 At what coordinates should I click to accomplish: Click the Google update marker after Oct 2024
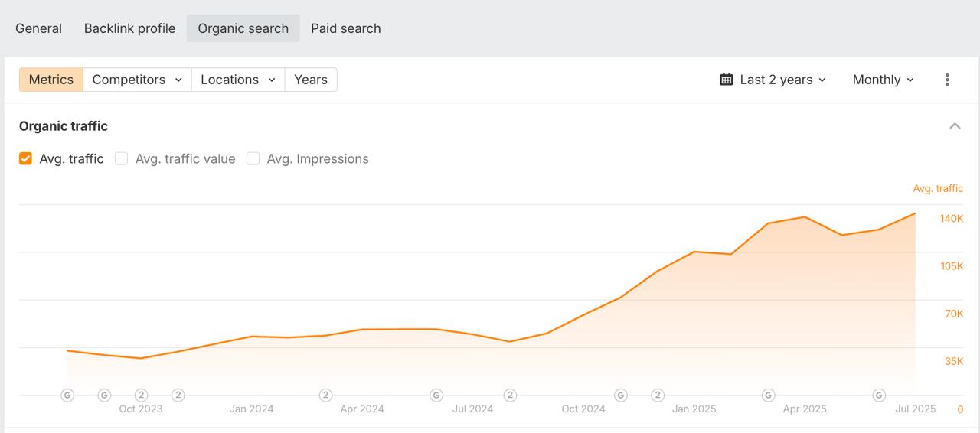[621, 396]
